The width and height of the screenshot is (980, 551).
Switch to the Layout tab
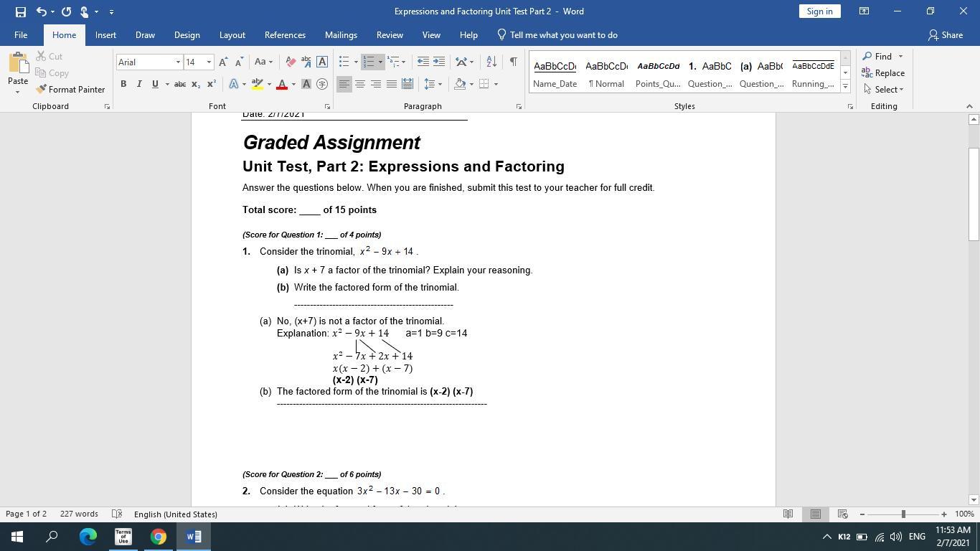coord(232,35)
